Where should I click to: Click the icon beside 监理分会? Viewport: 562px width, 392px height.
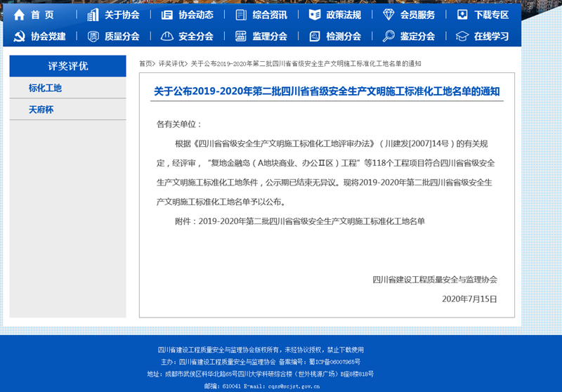tap(241, 37)
